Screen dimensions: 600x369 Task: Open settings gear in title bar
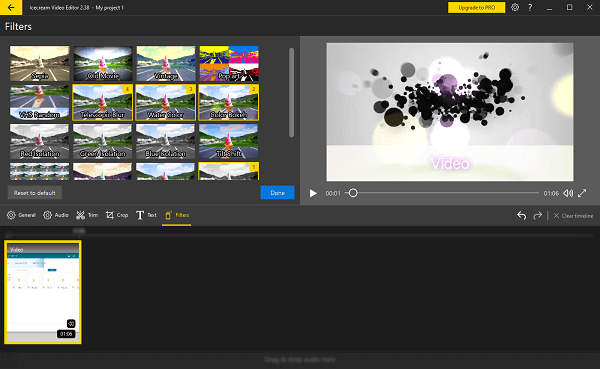[515, 7]
